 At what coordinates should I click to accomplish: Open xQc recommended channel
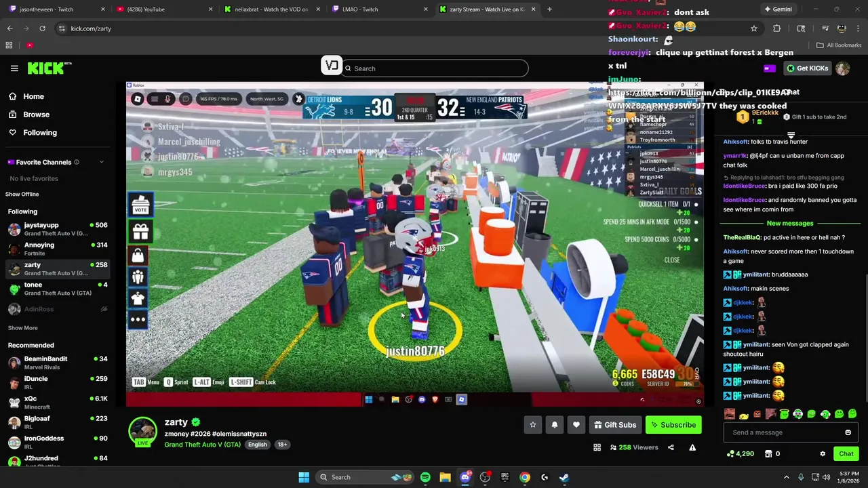[58, 403]
